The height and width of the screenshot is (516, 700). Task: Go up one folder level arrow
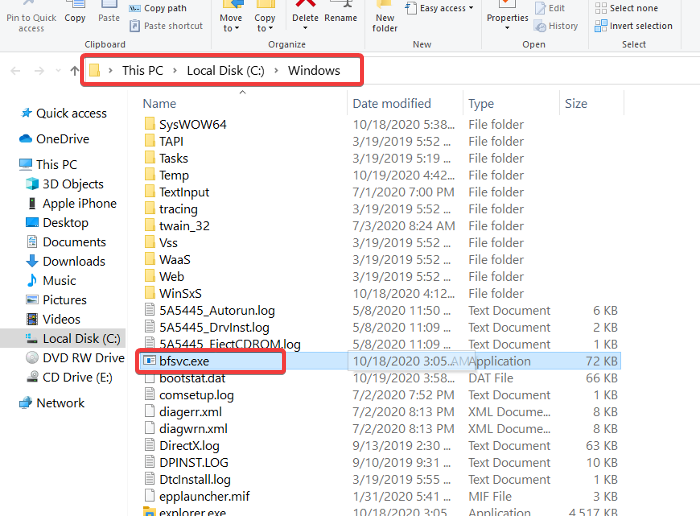pyautogui.click(x=75, y=71)
